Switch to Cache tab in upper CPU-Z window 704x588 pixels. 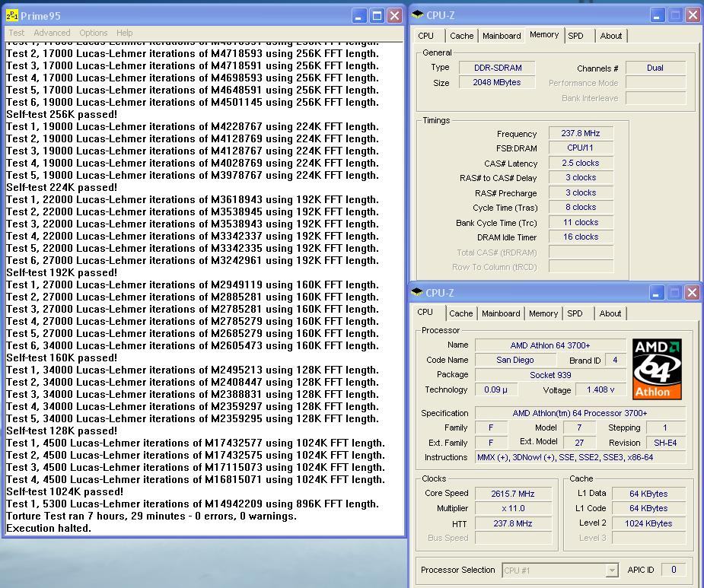461,36
